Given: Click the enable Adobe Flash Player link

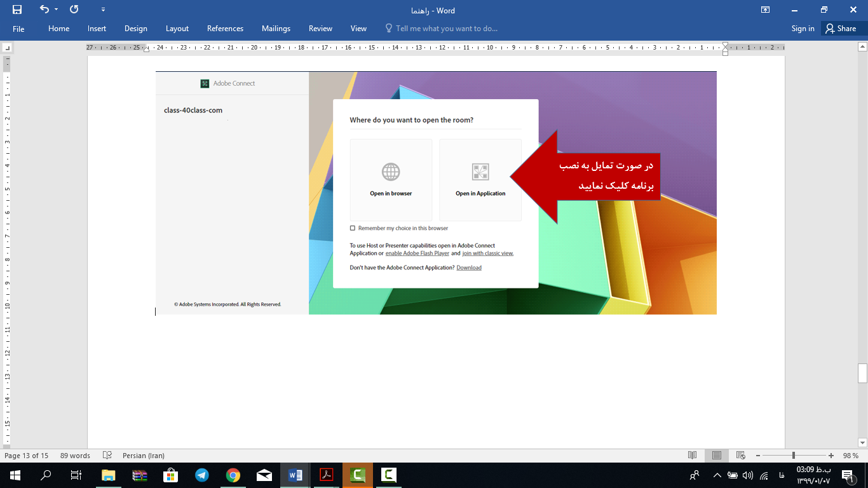Looking at the screenshot, I should (x=417, y=254).
